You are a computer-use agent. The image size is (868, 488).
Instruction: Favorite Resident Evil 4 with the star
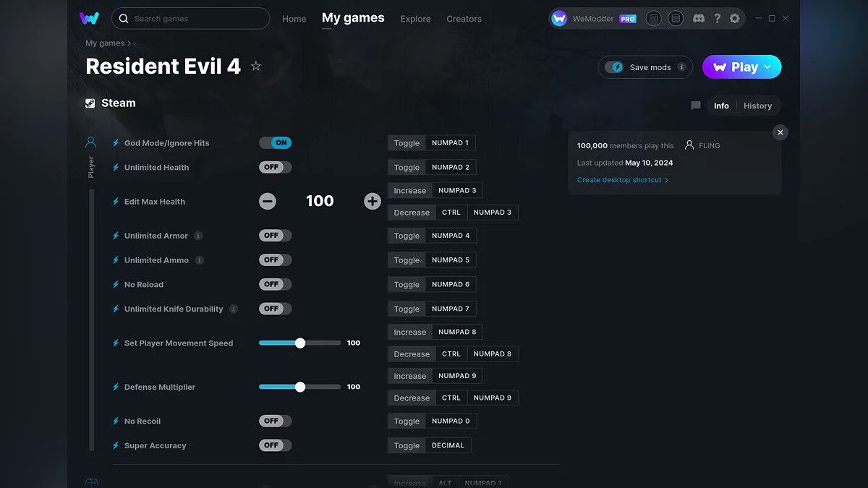point(255,67)
